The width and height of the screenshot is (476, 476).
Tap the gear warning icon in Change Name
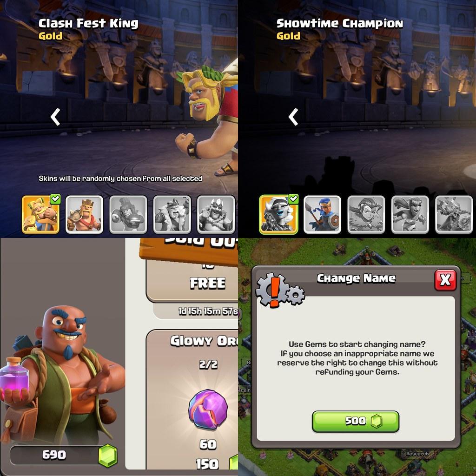click(279, 290)
